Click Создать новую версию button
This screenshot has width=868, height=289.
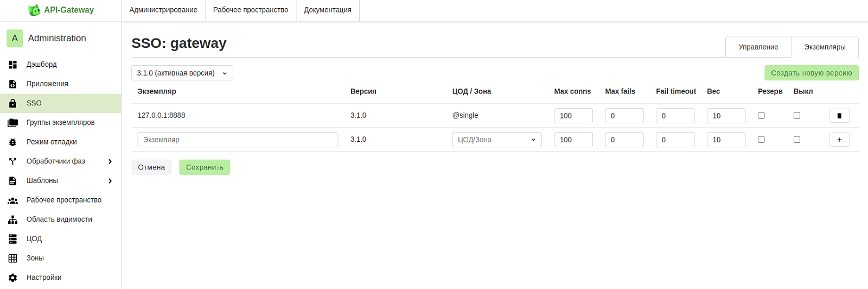[812, 73]
